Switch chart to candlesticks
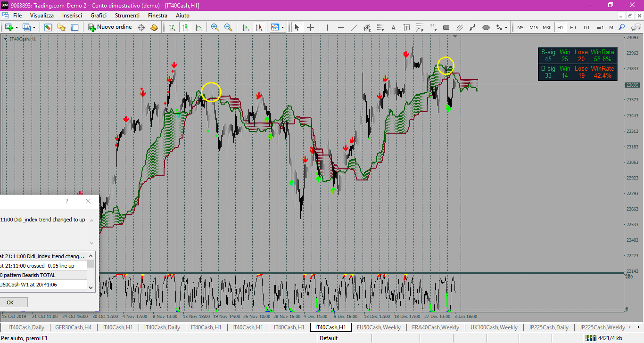 click(186, 27)
